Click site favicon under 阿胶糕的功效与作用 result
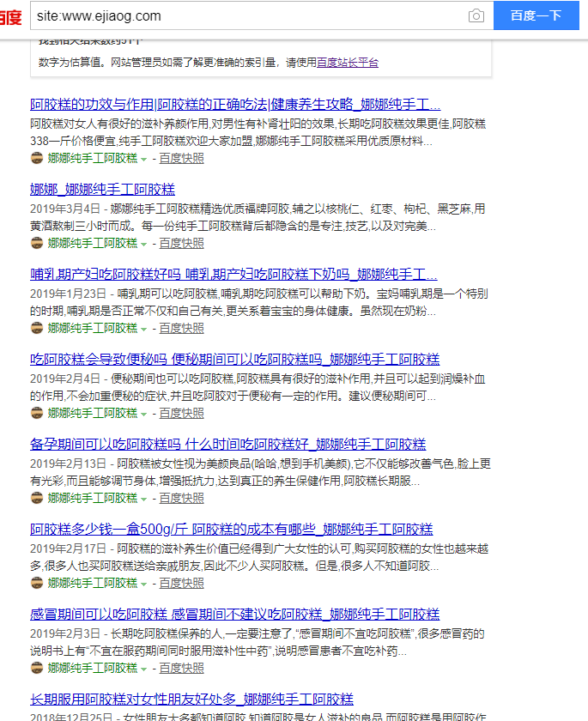The image size is (588, 721). pyautogui.click(x=37, y=158)
